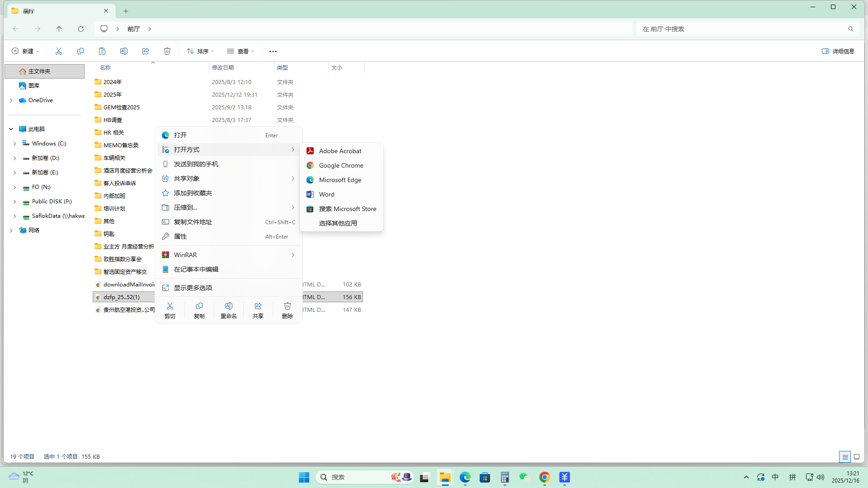Click the 新建 new item button
868x488 pixels.
(x=25, y=51)
